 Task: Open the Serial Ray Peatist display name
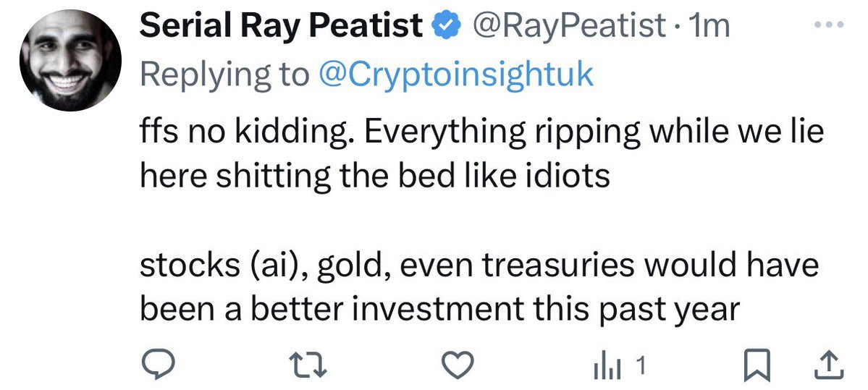coord(281,27)
